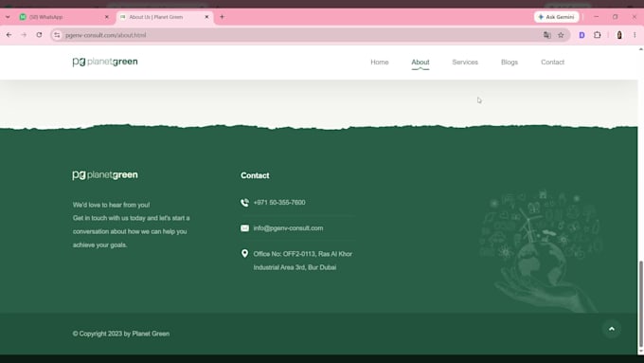Image resolution: width=644 pixels, height=363 pixels.
Task: Open the purple D extension icon
Action: (x=581, y=35)
